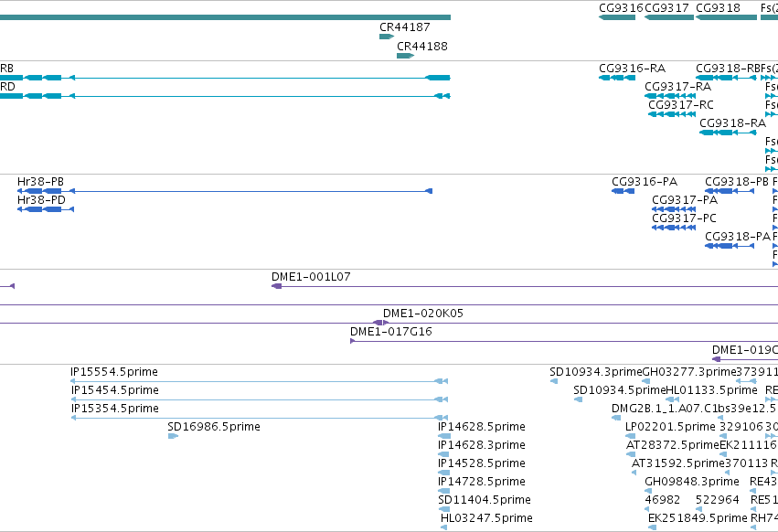Image resolution: width=778 pixels, height=532 pixels.
Task: Click EST SD10934.5prime
Action: (620, 390)
